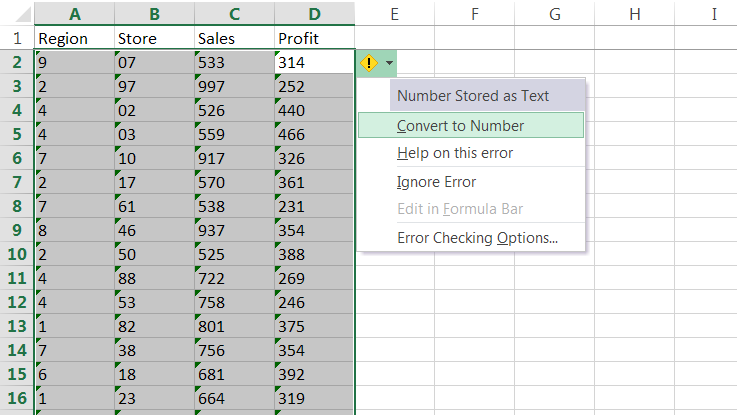The width and height of the screenshot is (737, 415).
Task: Select row 1 header
Action: (16, 38)
